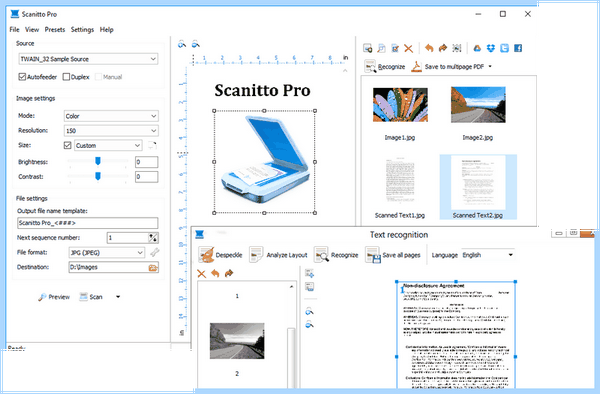Click the Scanitto Pro title bar app icon

[15, 14]
